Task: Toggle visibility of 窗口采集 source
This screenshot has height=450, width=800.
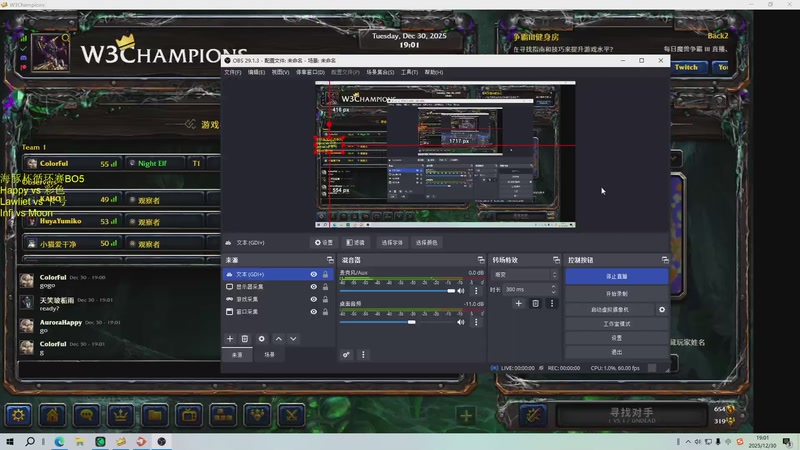Action: click(314, 312)
